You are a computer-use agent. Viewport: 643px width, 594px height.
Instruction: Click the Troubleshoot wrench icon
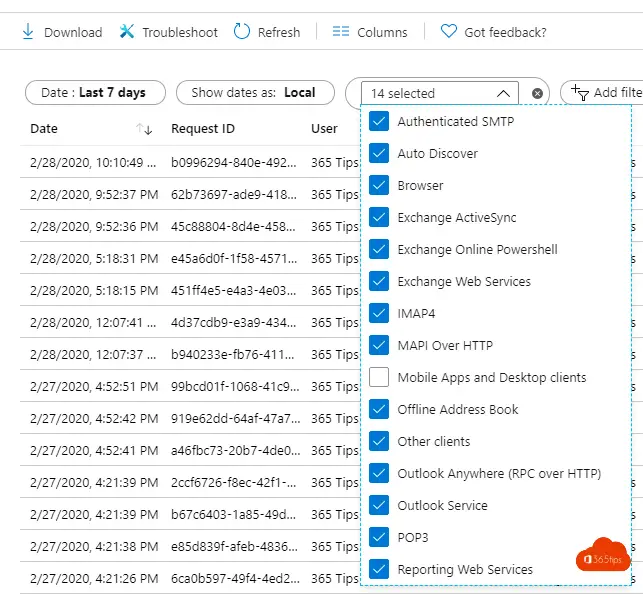tap(127, 32)
